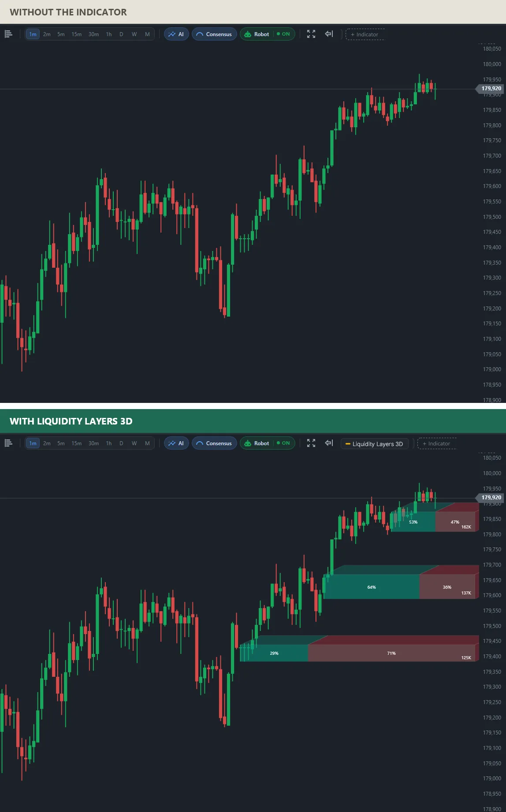
Task: Open Liquidity Layers 3D indicator chip
Action: pos(375,443)
